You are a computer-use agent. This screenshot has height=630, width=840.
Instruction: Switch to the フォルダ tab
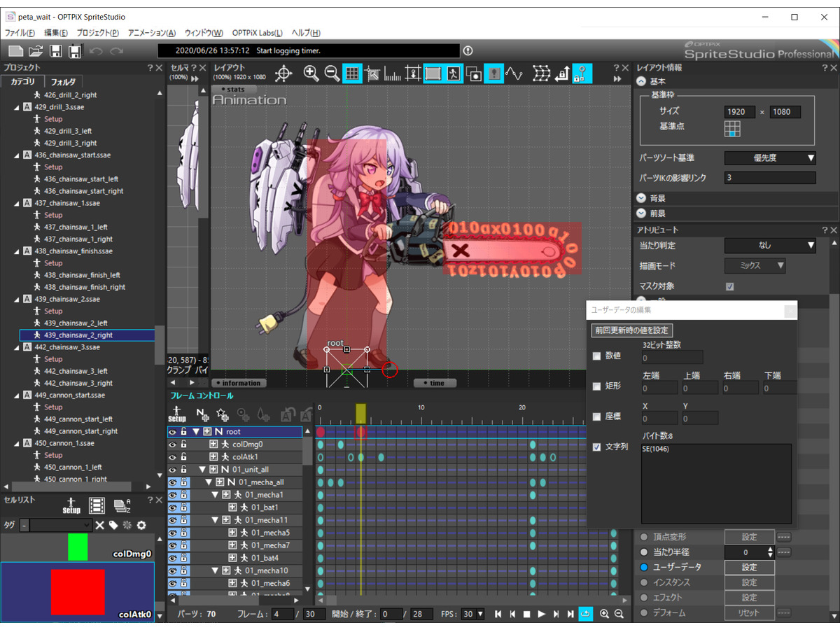(63, 82)
